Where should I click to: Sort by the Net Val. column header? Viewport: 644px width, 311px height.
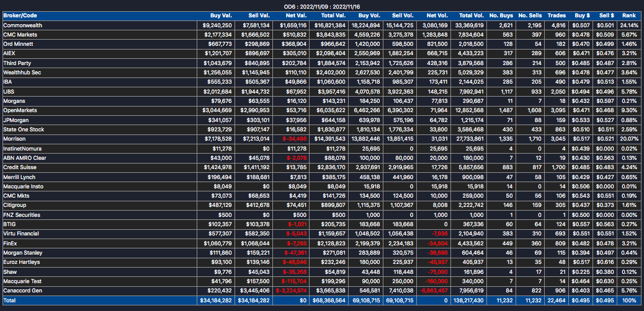tap(296, 15)
